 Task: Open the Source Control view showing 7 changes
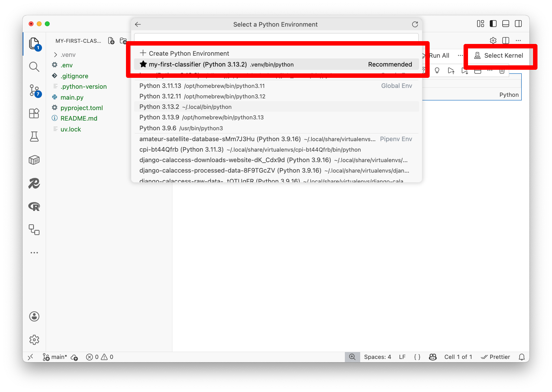[34, 90]
